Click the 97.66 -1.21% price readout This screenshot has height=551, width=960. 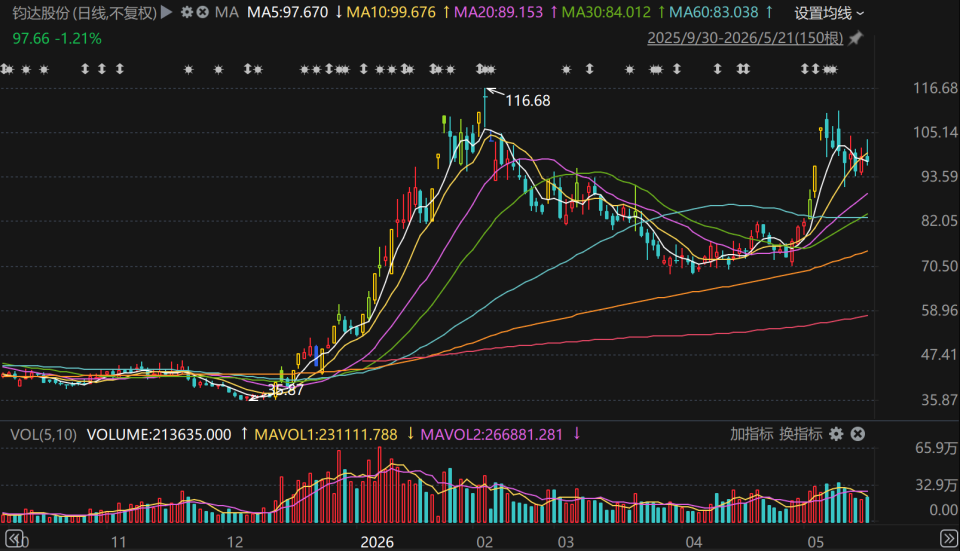[x=57, y=39]
